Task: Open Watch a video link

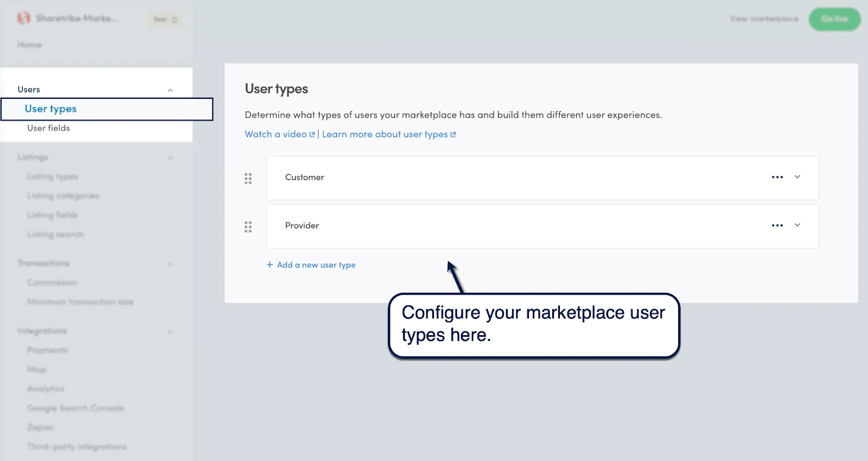Action: click(276, 134)
